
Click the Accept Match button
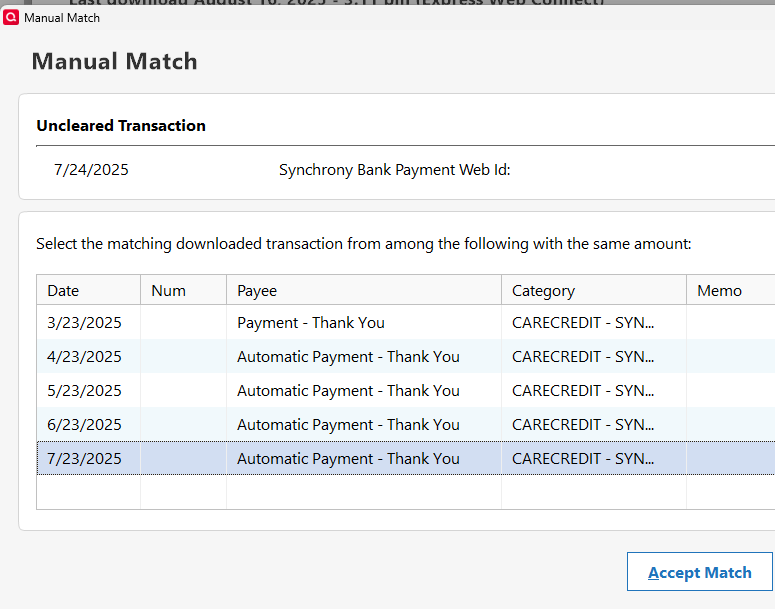point(699,573)
